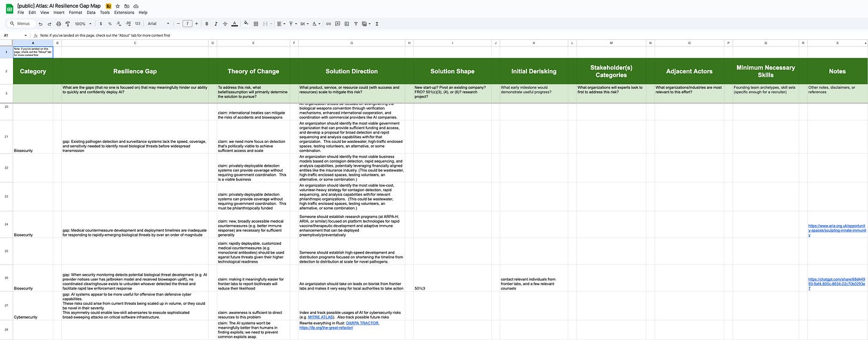Click the font size 7 field
868x340 pixels.
click(187, 24)
